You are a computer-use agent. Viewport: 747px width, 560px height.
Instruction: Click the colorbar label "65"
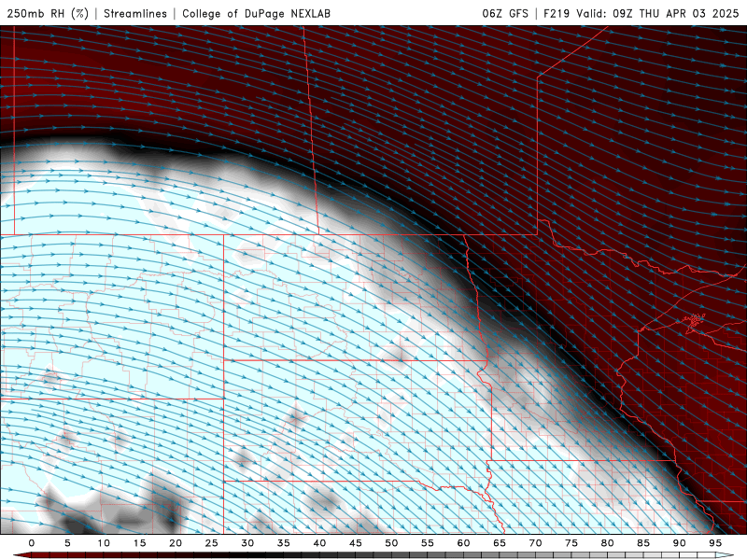tap(500, 543)
